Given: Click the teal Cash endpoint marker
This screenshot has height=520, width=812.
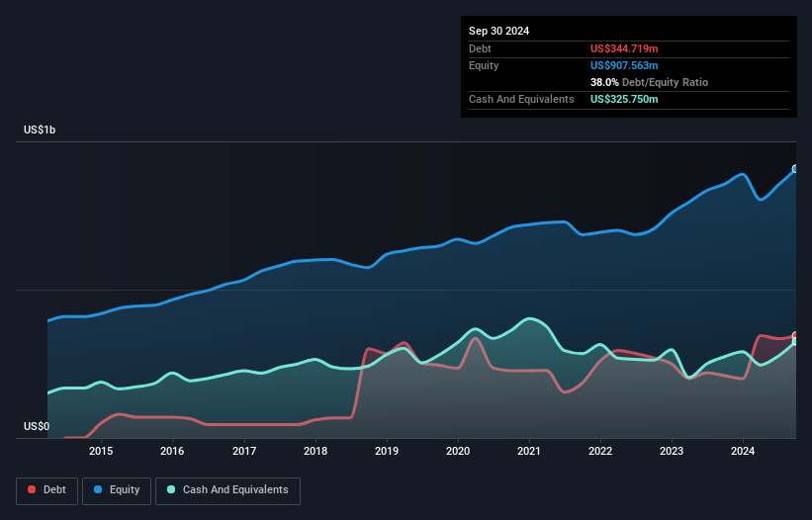Looking at the screenshot, I should point(795,341).
